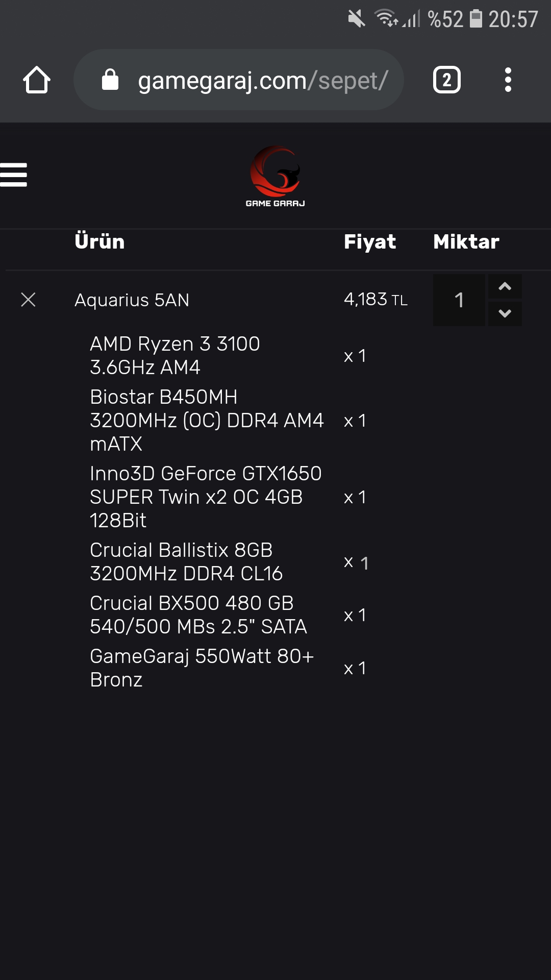Focus the quantity input field

click(459, 300)
